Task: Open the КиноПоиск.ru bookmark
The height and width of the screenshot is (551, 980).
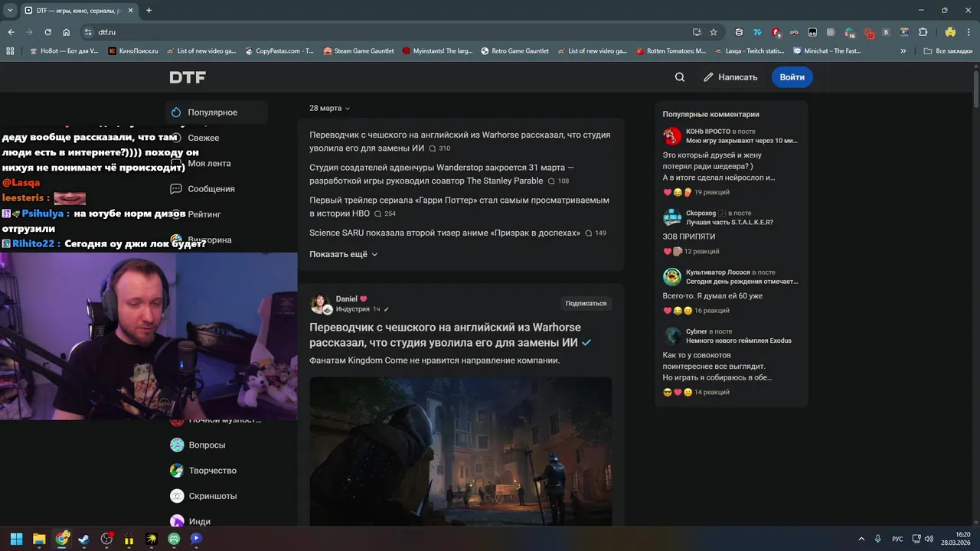Action: (x=132, y=51)
